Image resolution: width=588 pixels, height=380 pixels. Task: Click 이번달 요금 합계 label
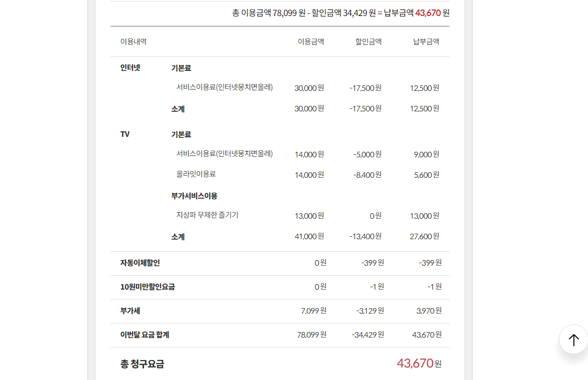click(x=144, y=335)
